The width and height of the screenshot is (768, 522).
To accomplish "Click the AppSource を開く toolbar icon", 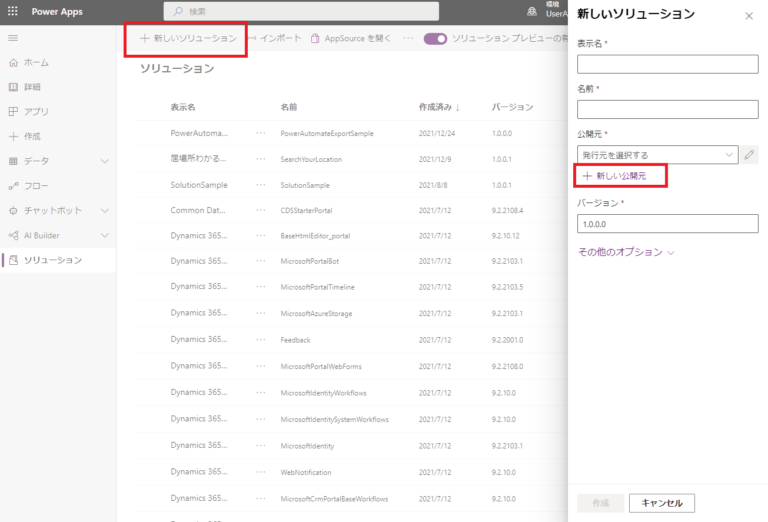I will click(x=316, y=38).
